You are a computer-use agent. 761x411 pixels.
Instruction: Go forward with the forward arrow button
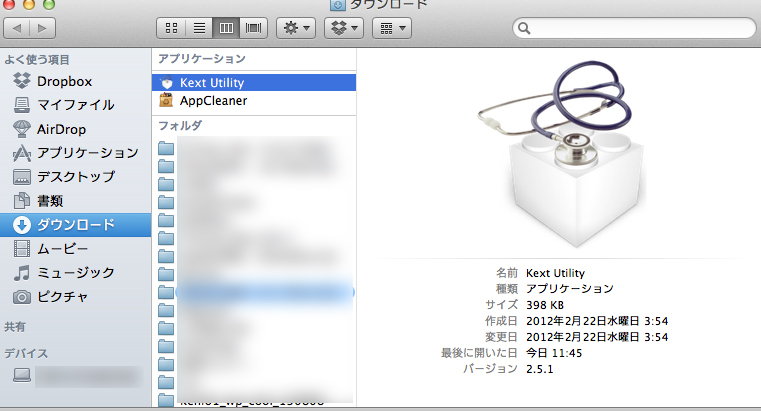[42, 28]
